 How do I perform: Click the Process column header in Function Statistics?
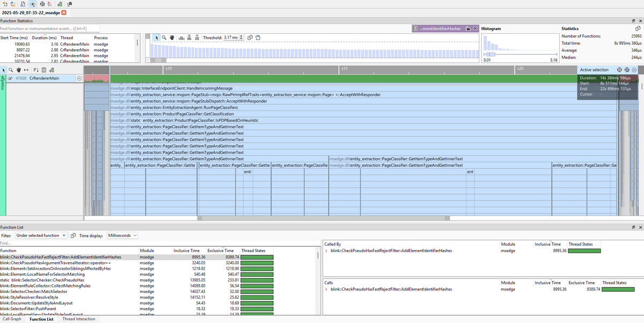coord(101,38)
